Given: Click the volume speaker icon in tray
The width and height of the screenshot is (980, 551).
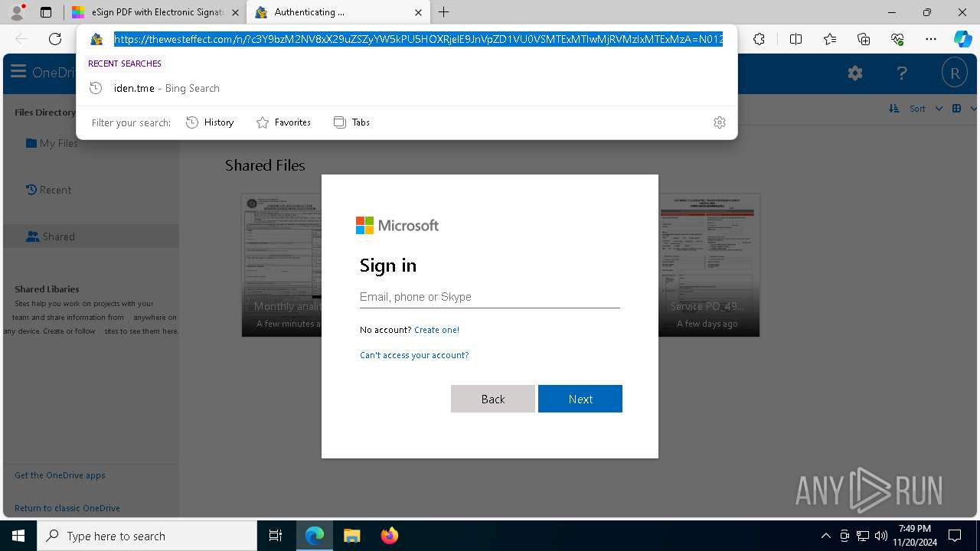Looking at the screenshot, I should click(880, 536).
